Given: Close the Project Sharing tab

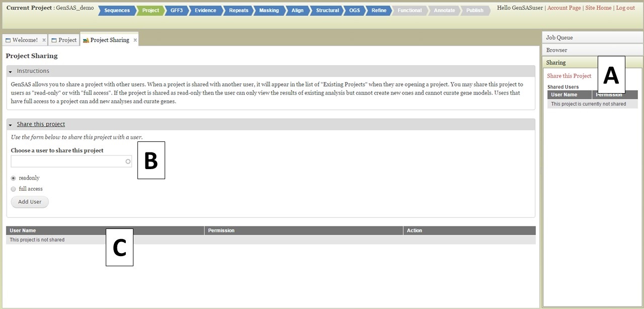Looking at the screenshot, I should 135,40.
